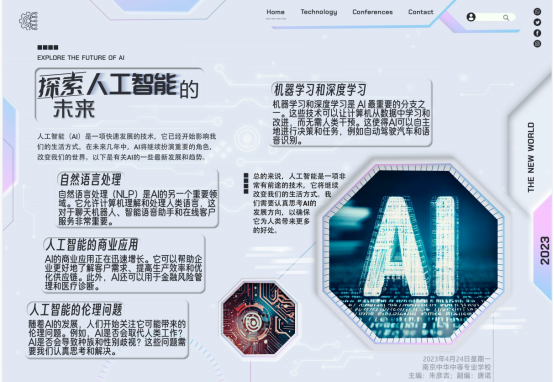This screenshot has width=554, height=382.
Task: Open the Facebook social icon
Action: coord(537,33)
